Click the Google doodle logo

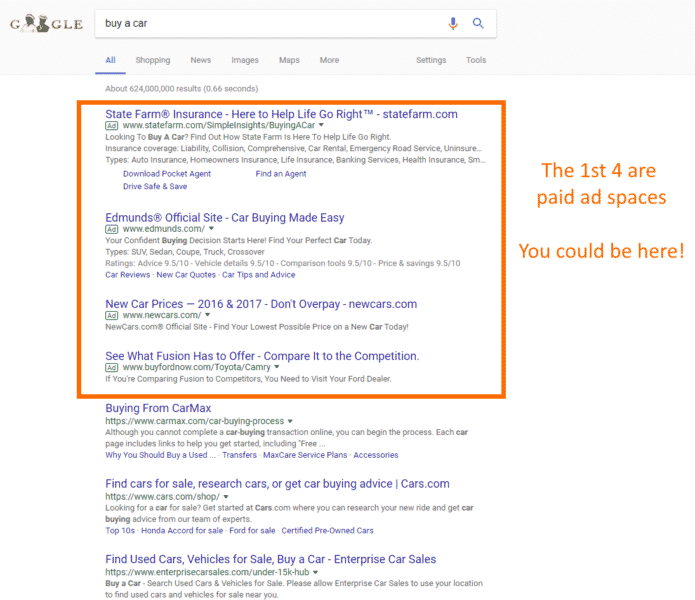[46, 23]
